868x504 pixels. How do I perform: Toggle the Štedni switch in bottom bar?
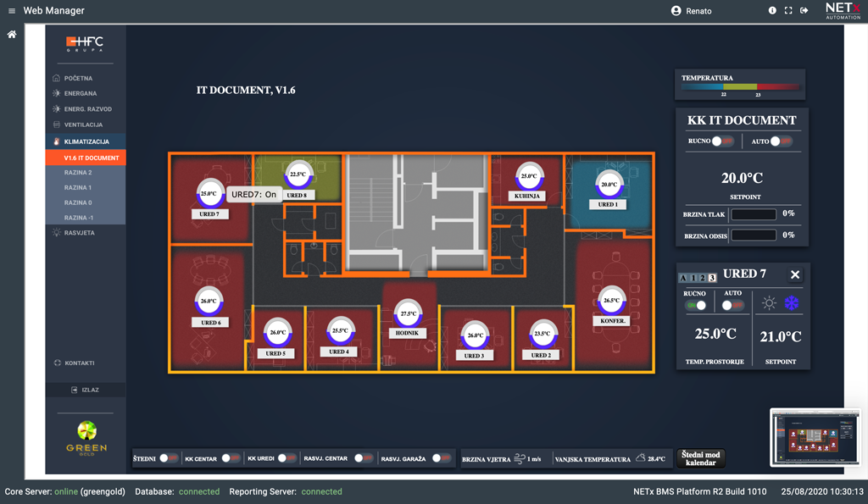coord(169,458)
